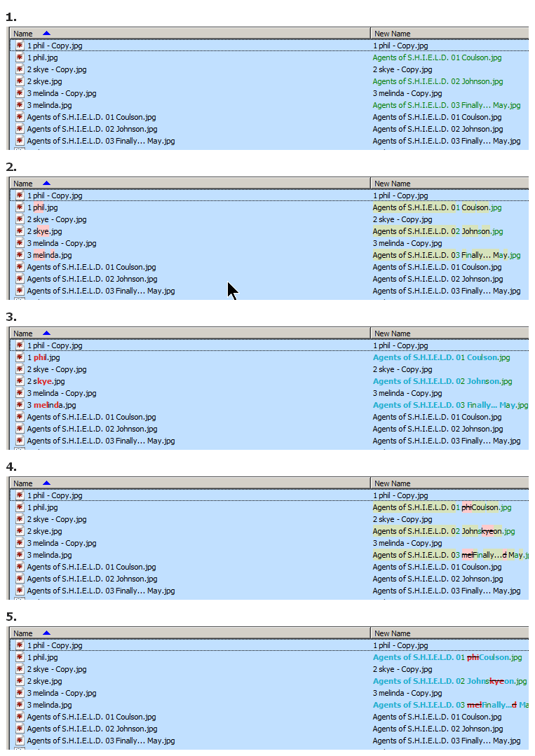The width and height of the screenshot is (535, 756).
Task: Click bold blue 'Agents of S.H.I.E.L.D. 01 Coulson.jpg' in panel 3
Action: pyautogui.click(x=442, y=357)
